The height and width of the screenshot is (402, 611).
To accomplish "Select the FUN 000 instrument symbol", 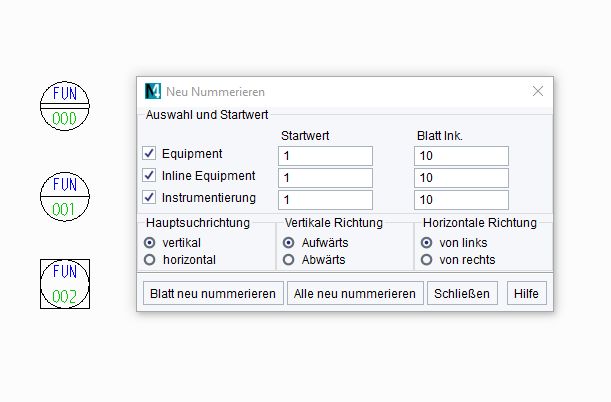I will 65,106.
